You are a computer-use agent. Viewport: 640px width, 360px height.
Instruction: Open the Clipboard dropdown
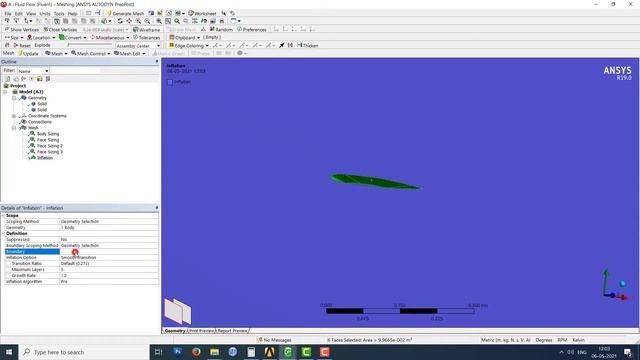(184, 37)
